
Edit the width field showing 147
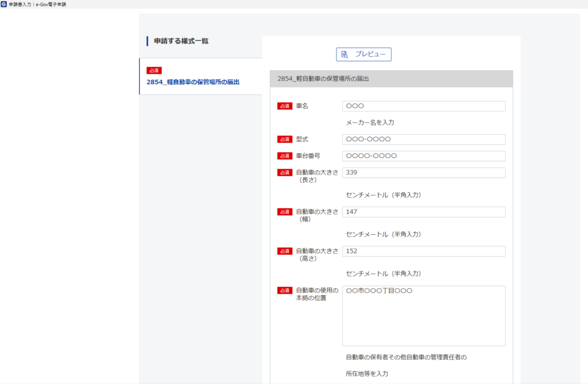point(423,212)
